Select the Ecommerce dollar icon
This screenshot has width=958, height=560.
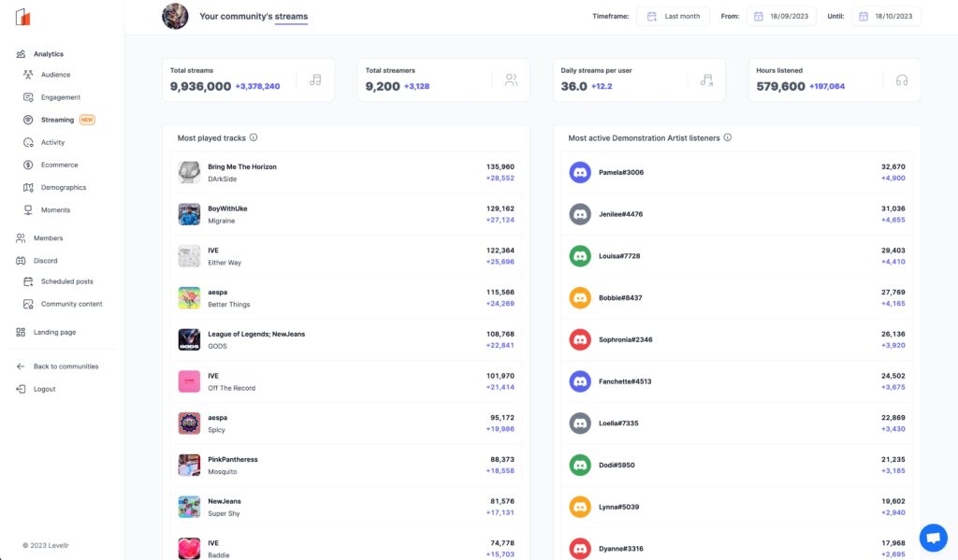[x=26, y=165]
